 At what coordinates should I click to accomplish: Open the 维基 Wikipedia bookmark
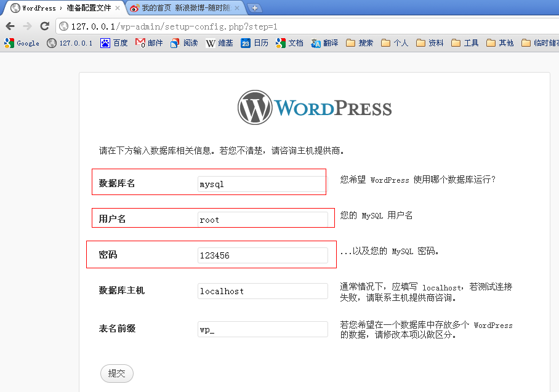click(219, 43)
